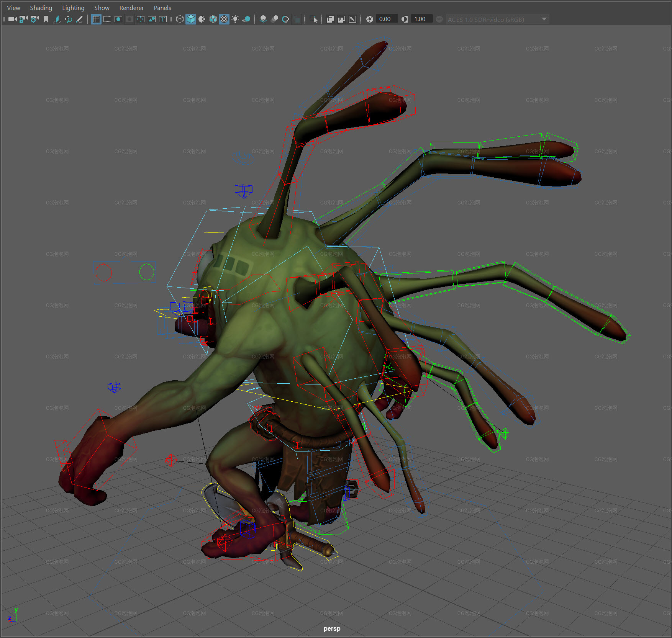Select the red circle rig control
The image size is (672, 638).
click(103, 272)
